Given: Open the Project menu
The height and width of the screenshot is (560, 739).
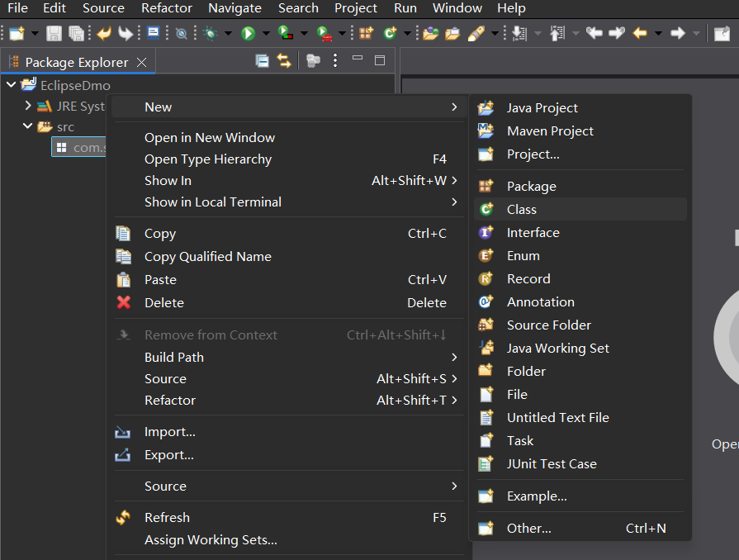Looking at the screenshot, I should 355,8.
